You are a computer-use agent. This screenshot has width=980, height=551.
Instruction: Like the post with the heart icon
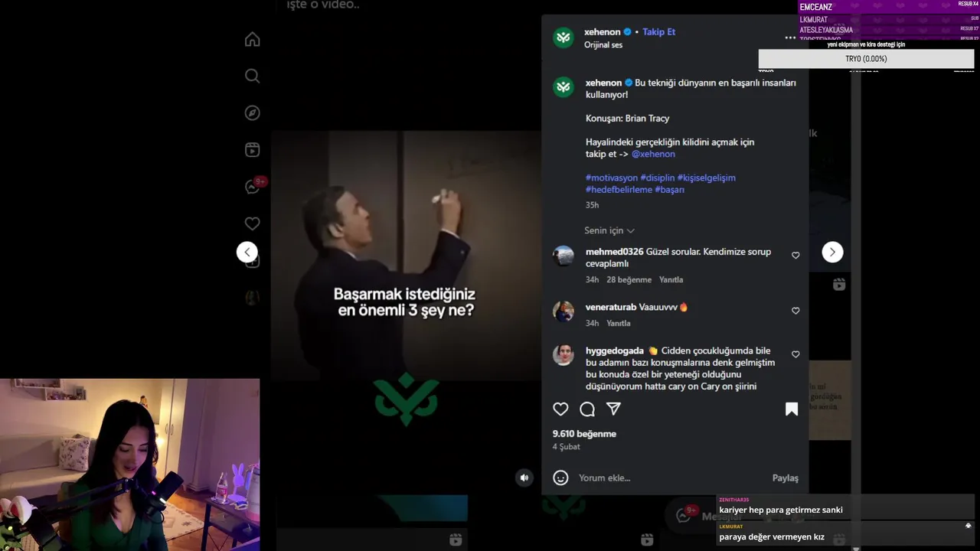click(x=560, y=409)
